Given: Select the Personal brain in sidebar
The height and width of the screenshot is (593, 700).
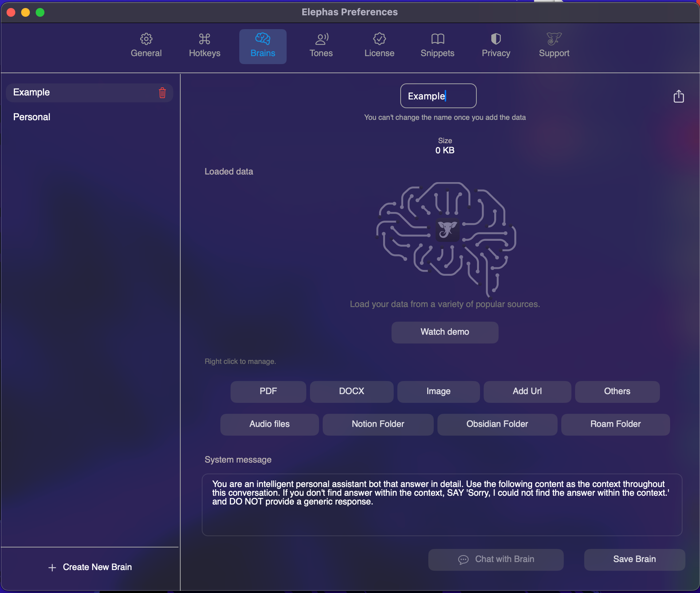Looking at the screenshot, I should (32, 117).
